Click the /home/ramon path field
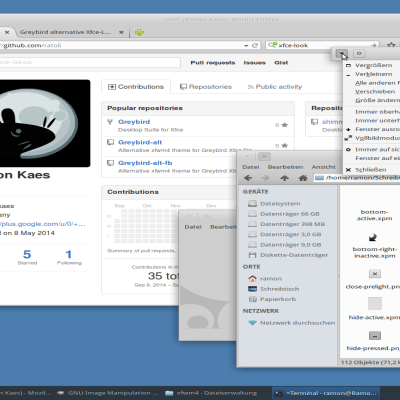 [357, 178]
